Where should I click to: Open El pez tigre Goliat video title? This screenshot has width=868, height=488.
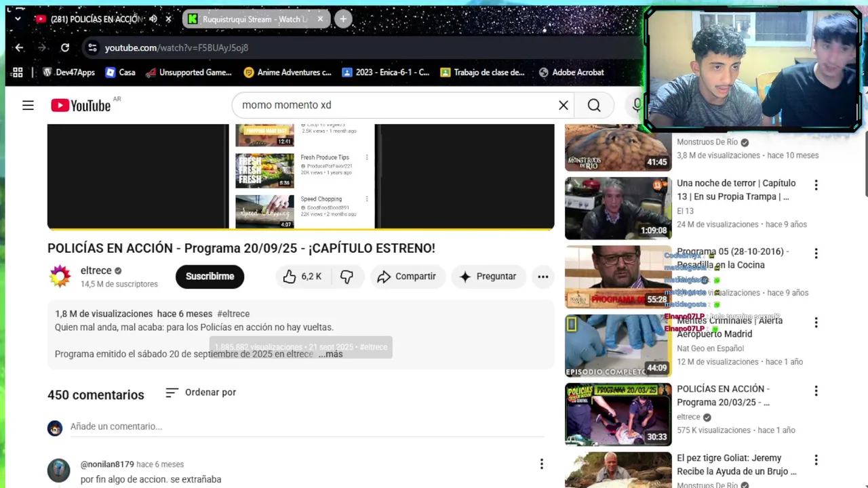pos(736,465)
